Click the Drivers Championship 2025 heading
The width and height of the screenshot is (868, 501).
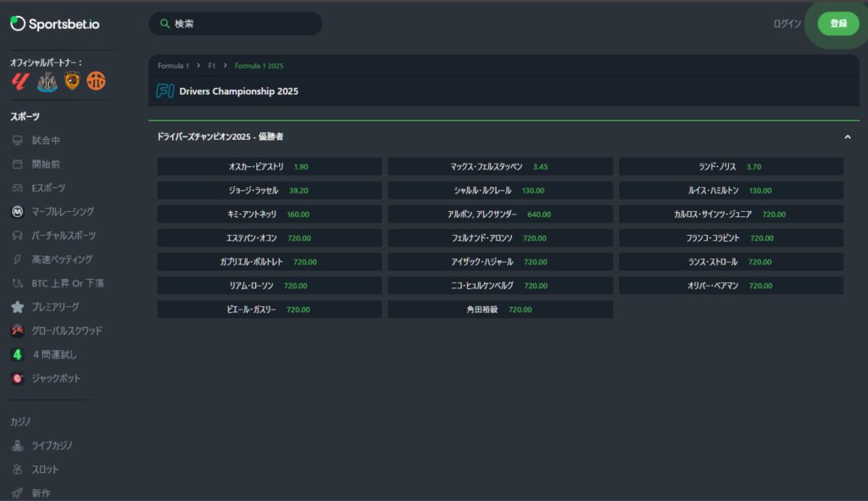pos(238,92)
